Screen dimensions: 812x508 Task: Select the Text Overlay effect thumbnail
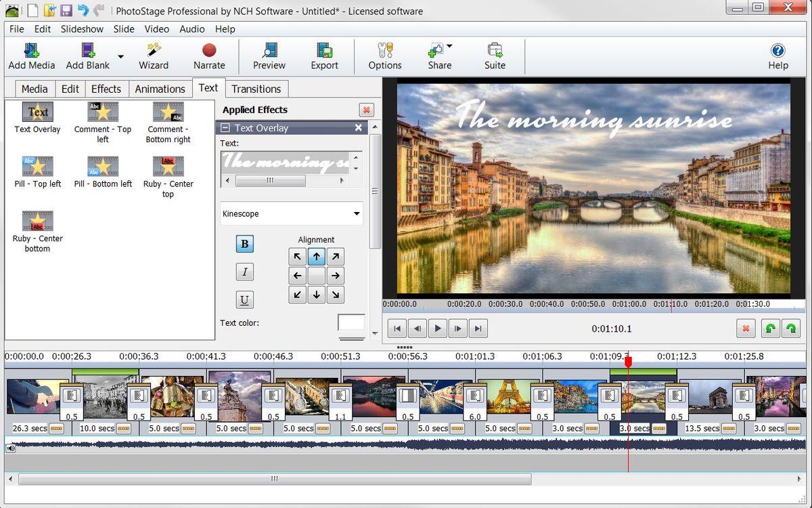(x=37, y=112)
